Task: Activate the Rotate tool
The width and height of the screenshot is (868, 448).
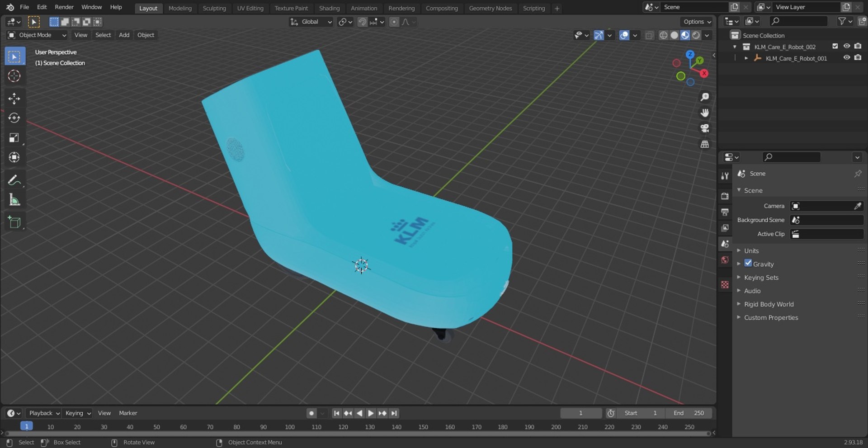Action: (14, 118)
